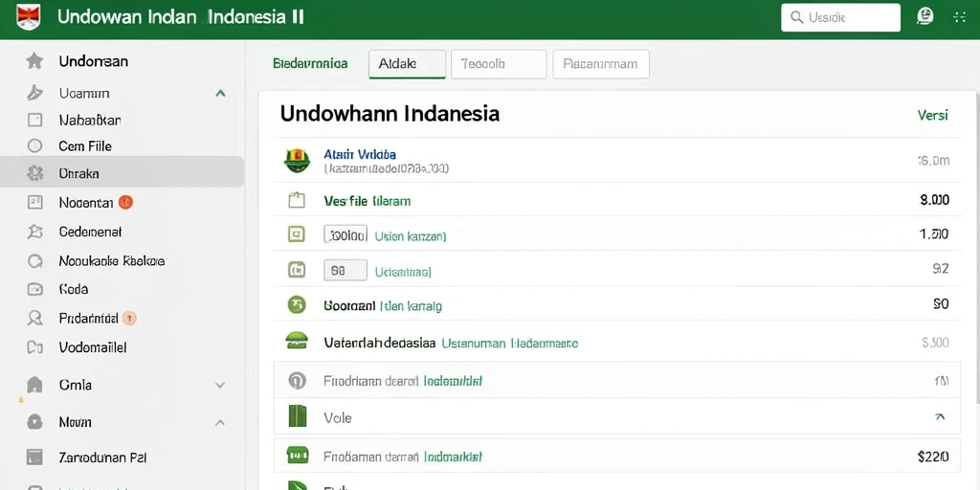The image size is (980, 490).
Task: Click the gear icon beside Dnraka
Action: [34, 173]
